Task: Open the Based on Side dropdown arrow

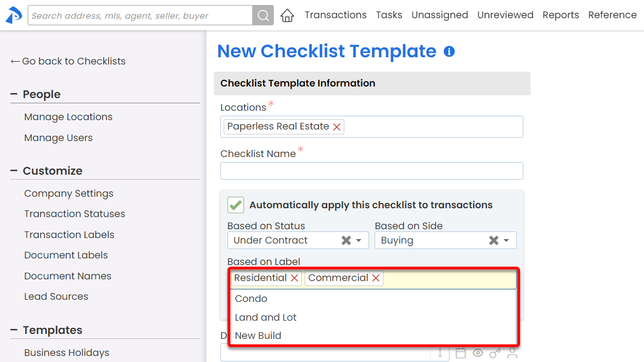Action: click(x=506, y=241)
